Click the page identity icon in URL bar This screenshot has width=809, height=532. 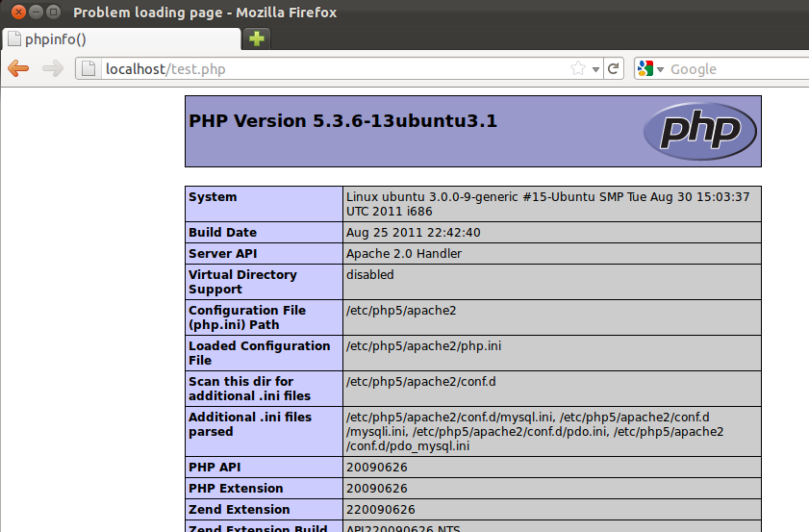tap(88, 68)
